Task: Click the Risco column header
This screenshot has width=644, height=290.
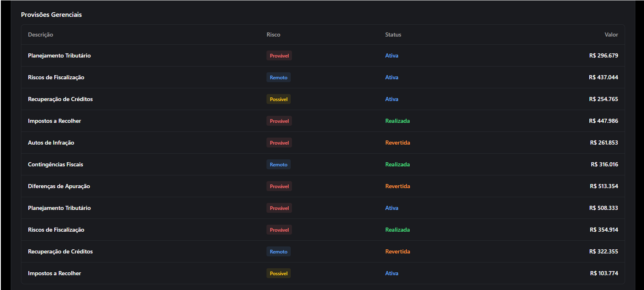Action: 273,35
